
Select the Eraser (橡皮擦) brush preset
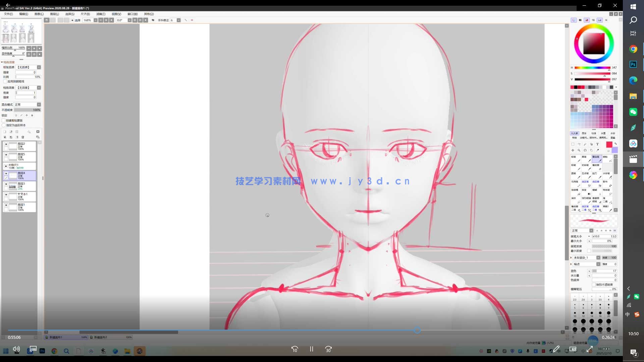point(597,167)
